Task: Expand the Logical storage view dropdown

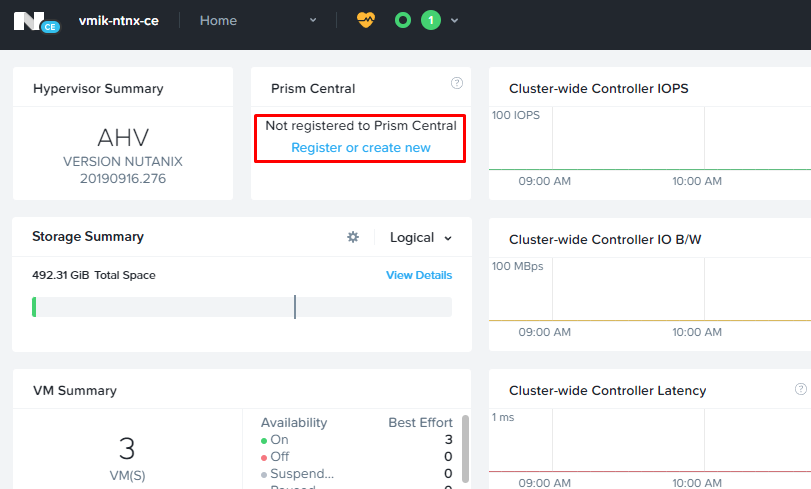Action: pyautogui.click(x=420, y=238)
